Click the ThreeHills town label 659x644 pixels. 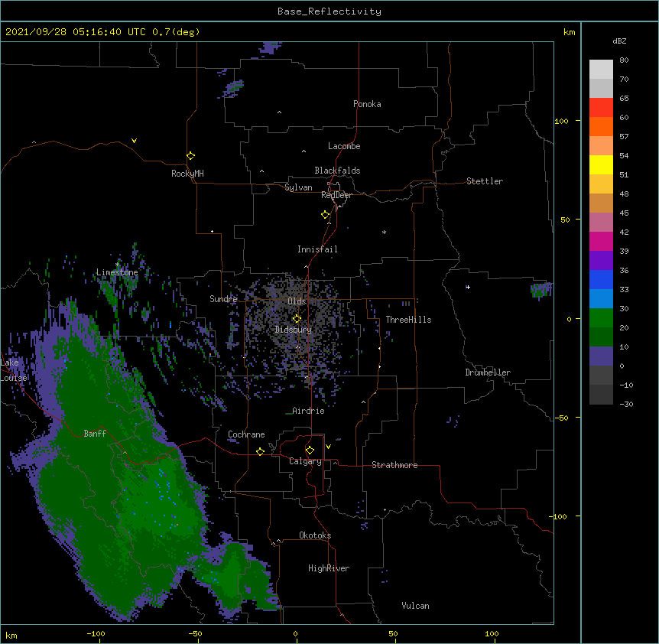(x=408, y=320)
